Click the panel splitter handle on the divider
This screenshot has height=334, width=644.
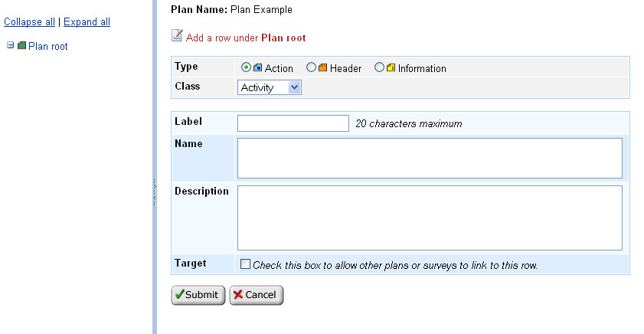[x=154, y=192]
